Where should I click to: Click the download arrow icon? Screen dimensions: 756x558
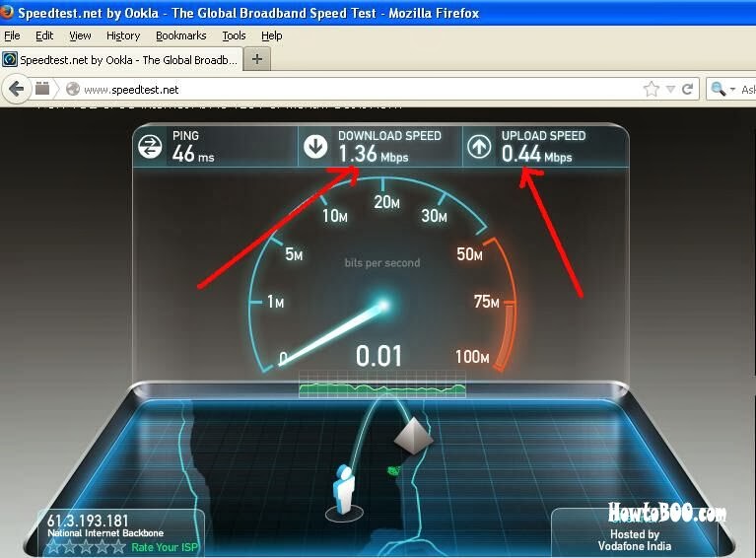(315, 146)
